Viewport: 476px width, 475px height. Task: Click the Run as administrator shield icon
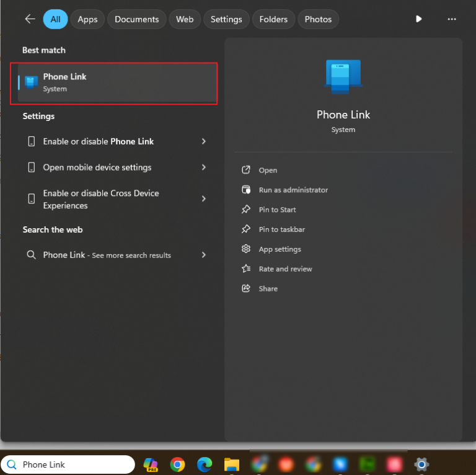246,190
